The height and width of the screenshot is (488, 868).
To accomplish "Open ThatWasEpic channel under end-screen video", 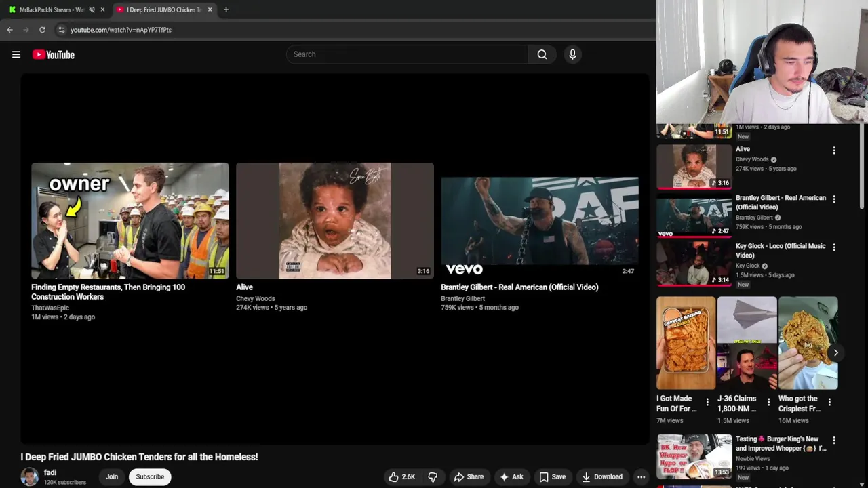I will tap(50, 308).
